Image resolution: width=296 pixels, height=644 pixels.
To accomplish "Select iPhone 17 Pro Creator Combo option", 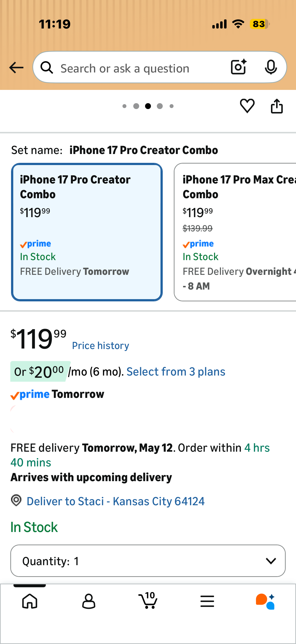I will point(87,232).
